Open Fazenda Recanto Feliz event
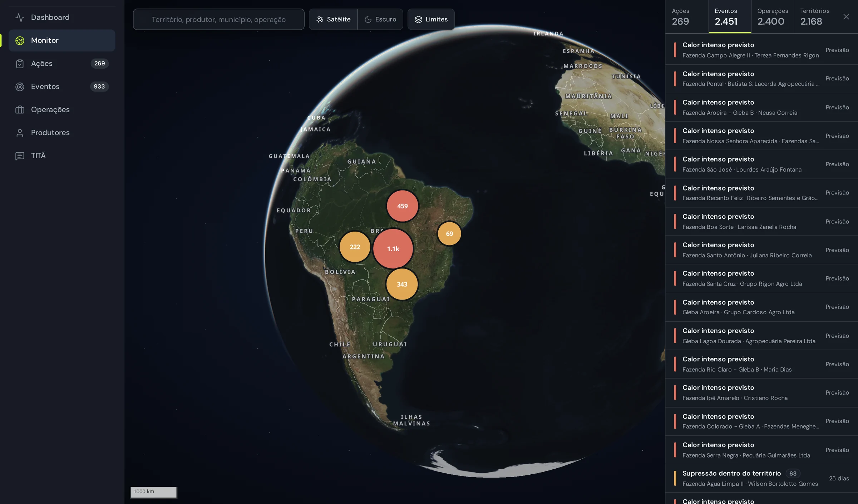 (761, 193)
